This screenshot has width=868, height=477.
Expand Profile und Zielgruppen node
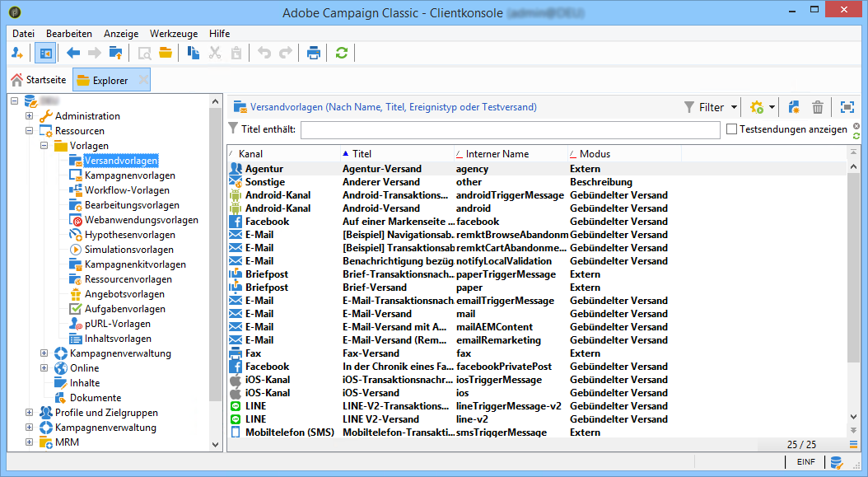point(30,412)
